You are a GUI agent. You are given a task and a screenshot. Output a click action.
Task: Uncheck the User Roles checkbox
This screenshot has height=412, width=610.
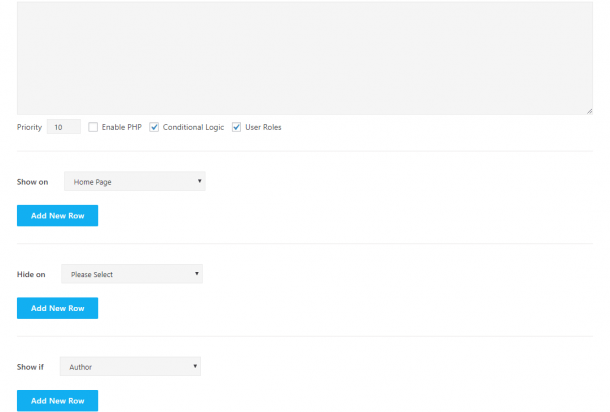coord(237,128)
